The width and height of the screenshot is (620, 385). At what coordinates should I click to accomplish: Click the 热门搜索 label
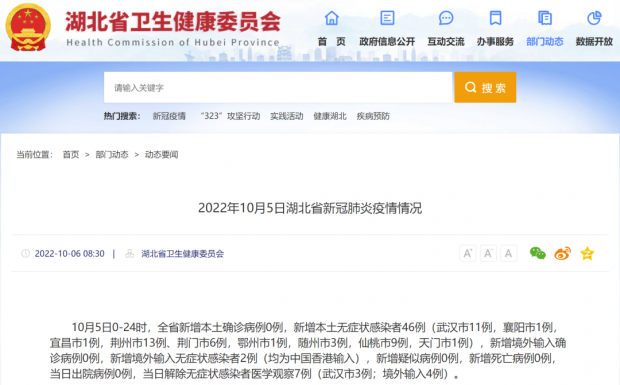122,116
